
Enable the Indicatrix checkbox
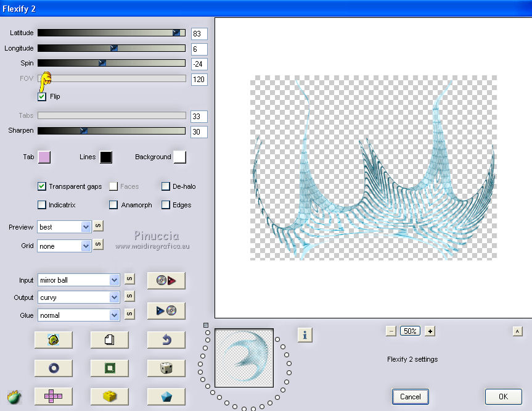click(42, 205)
